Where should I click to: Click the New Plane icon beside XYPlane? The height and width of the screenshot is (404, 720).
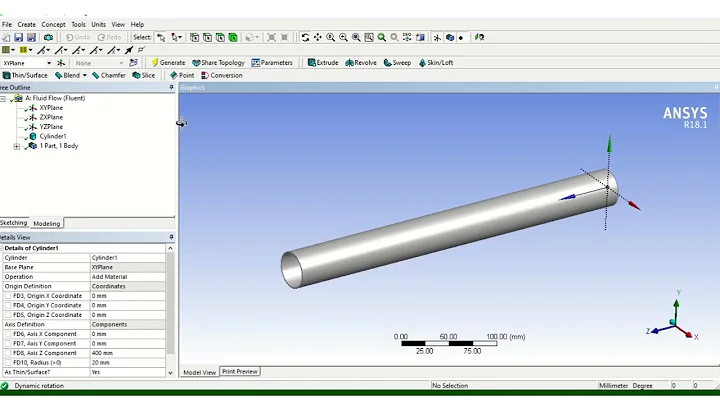pyautogui.click(x=61, y=63)
